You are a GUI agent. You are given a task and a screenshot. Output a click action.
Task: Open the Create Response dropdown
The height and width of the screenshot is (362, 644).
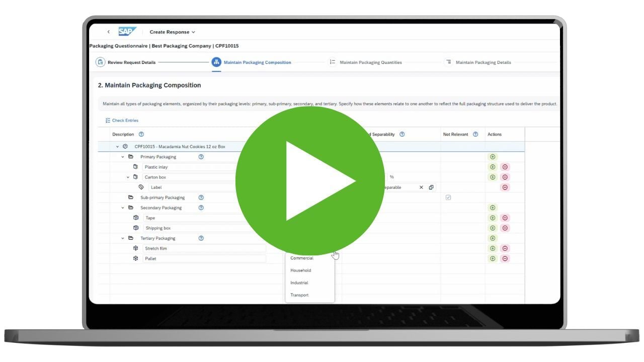point(172,32)
